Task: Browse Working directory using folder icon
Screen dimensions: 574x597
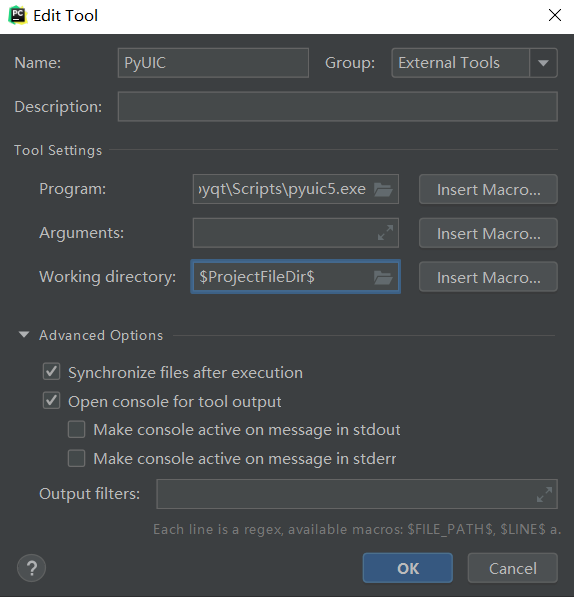Action: coord(383,277)
